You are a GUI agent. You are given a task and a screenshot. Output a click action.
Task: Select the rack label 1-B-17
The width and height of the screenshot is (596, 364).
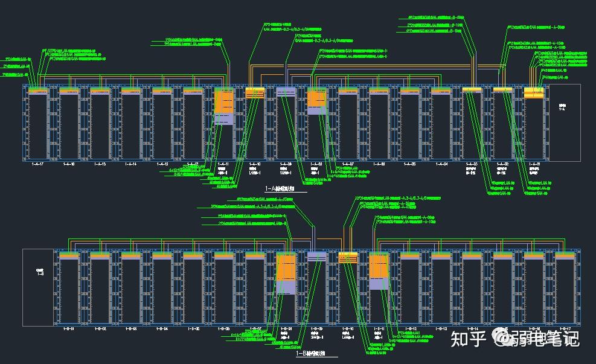pyautogui.click(x=565, y=328)
